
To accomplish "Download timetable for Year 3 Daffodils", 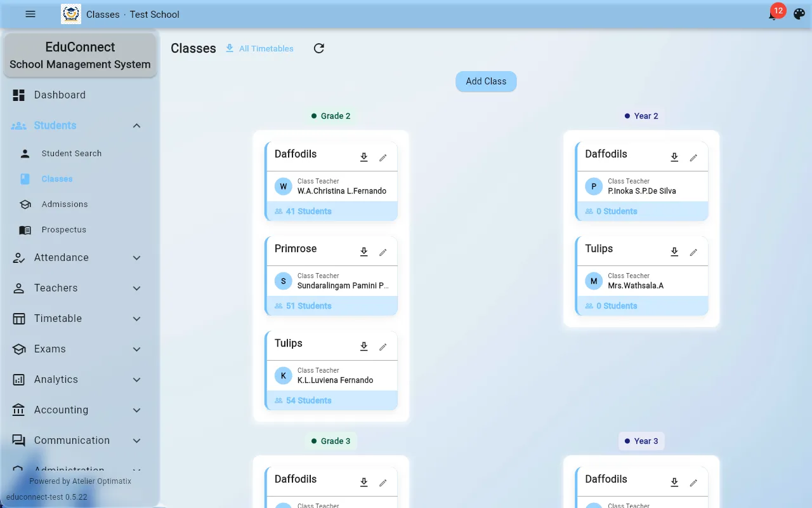I will 675,483.
